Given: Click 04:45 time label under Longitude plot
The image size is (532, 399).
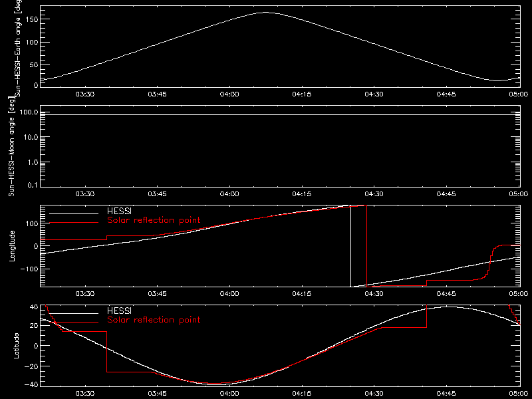Looking at the screenshot, I should click(446, 293).
